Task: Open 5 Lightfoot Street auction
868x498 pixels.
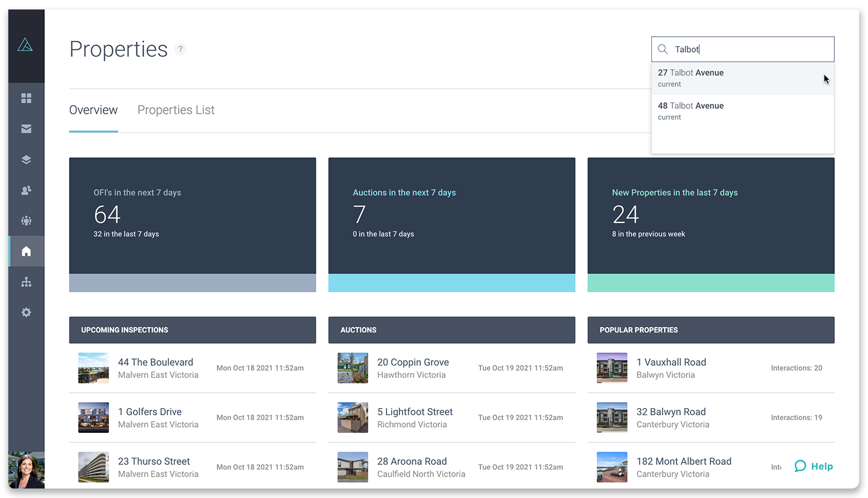Action: (x=451, y=418)
